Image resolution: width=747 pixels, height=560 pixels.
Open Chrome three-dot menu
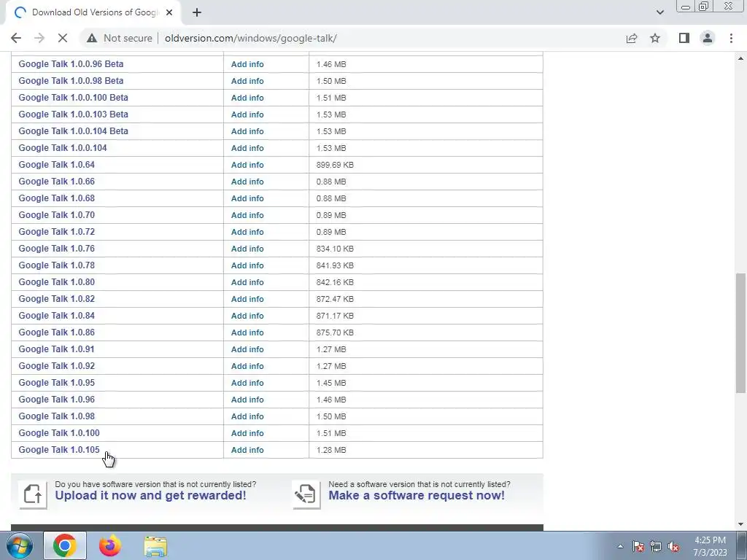[x=731, y=38]
